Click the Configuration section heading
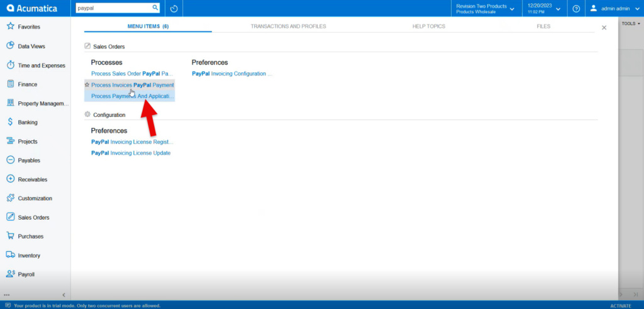The width and height of the screenshot is (644, 309). coord(109,115)
